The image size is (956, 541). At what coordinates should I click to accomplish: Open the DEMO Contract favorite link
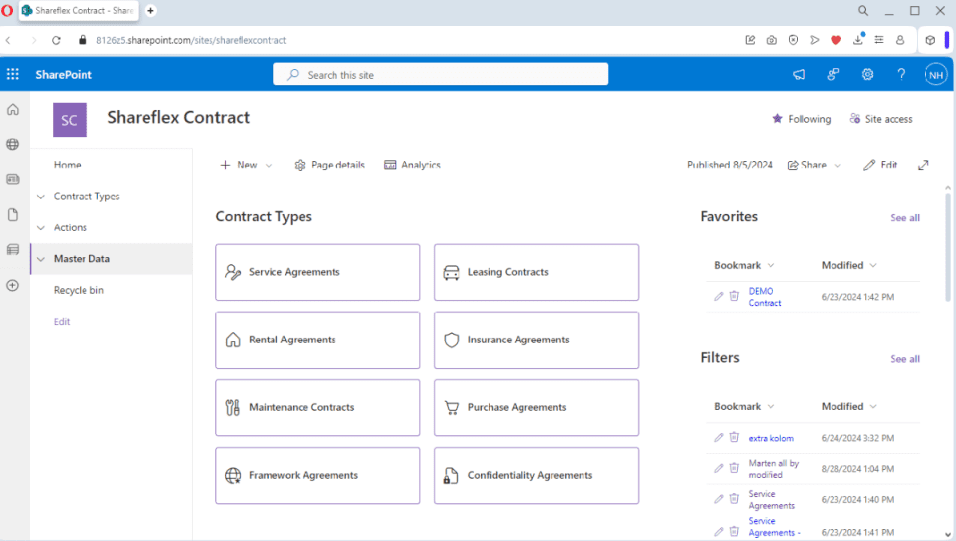[x=765, y=297]
